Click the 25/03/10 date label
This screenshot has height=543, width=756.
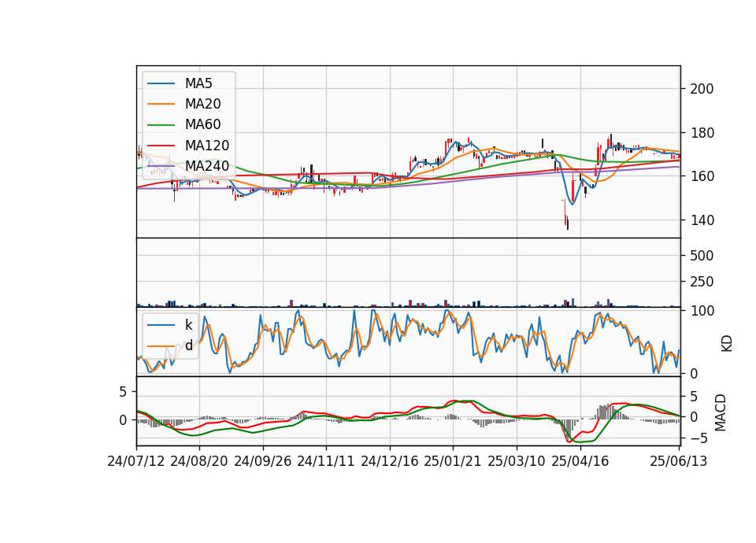[517, 461]
